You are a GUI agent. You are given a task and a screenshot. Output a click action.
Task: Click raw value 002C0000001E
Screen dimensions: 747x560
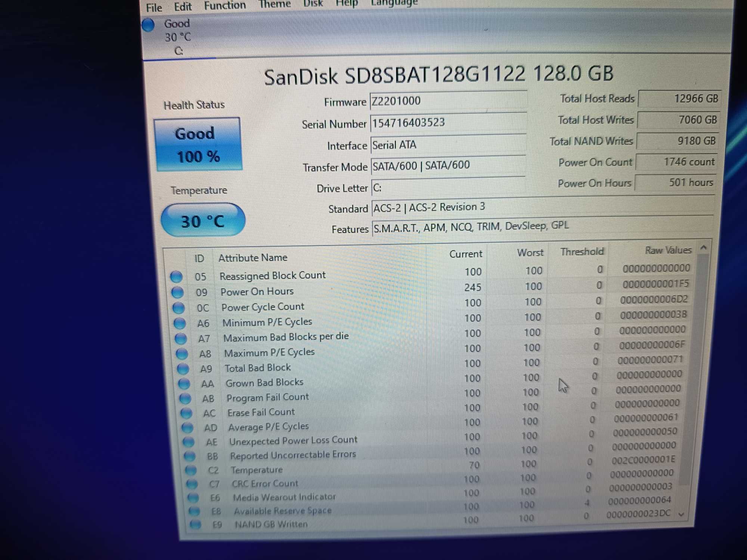[x=644, y=460]
